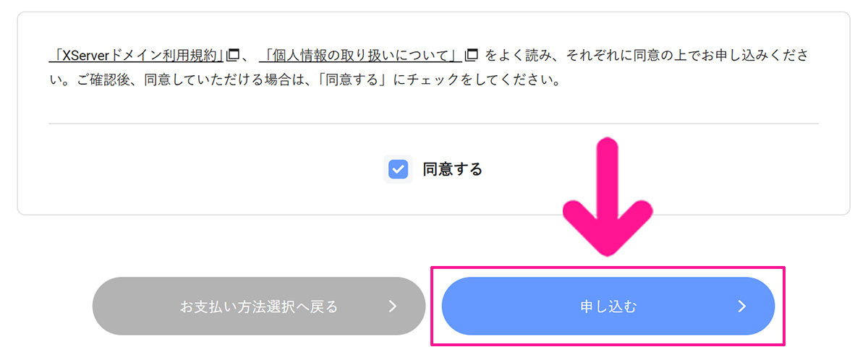Open the XServerドメイン利用規約 link
This screenshot has height=360, width=868.
point(137,55)
